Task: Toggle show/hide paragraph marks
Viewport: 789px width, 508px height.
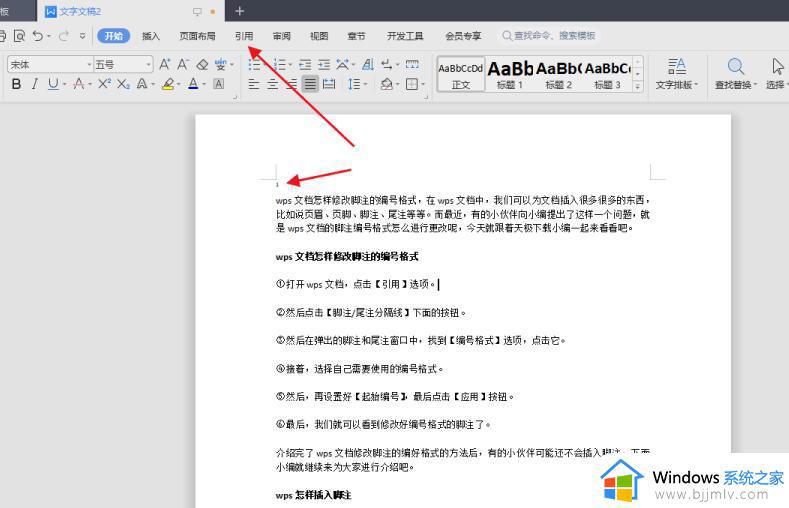Action: (x=387, y=64)
